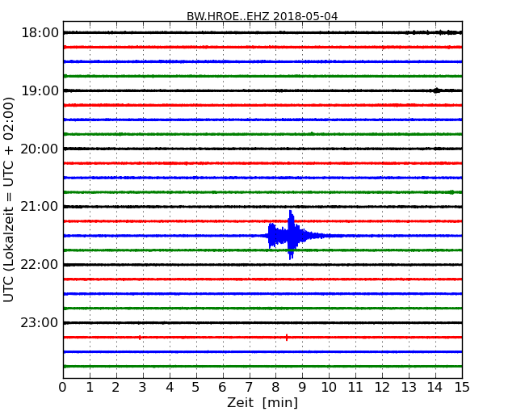Image resolution: width=525 pixels, height=420 pixels.
Task: Click x-axis tick label 15
Action: (462, 388)
